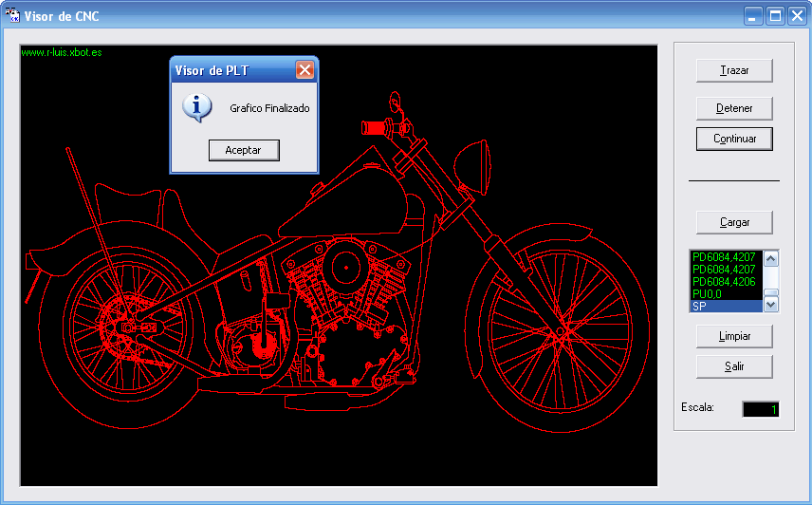Click the Trazar button
The width and height of the screenshot is (812, 505).
click(x=734, y=70)
